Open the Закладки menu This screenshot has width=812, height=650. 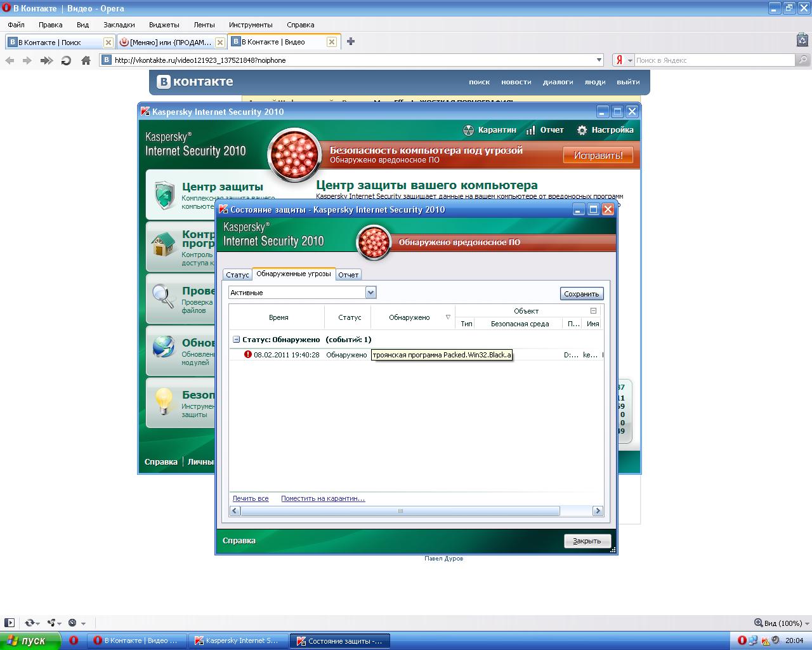[119, 25]
